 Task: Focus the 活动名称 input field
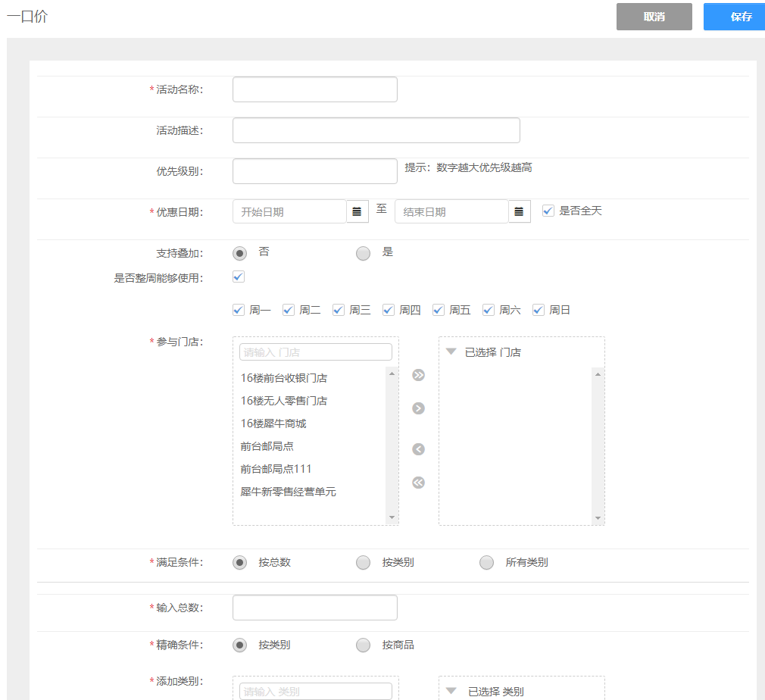[314, 89]
